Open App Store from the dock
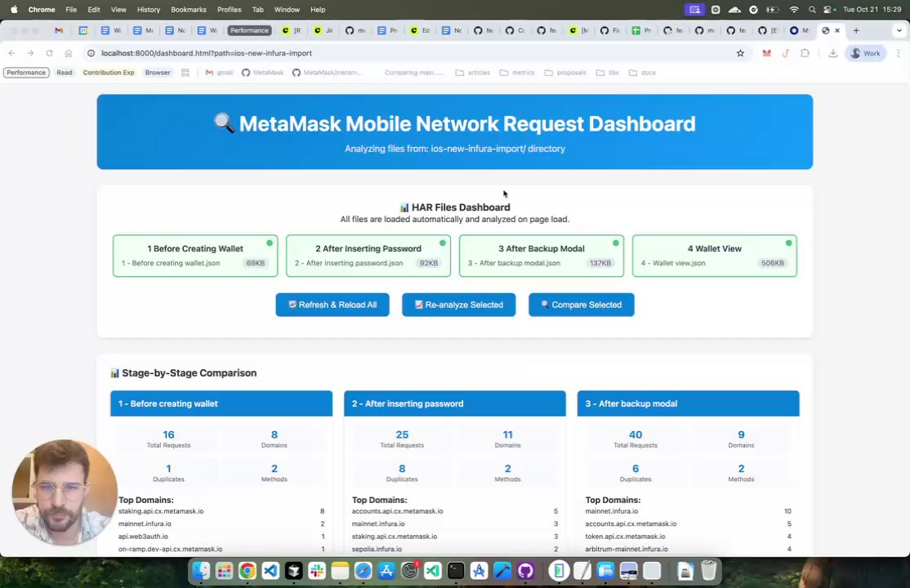 click(386, 571)
